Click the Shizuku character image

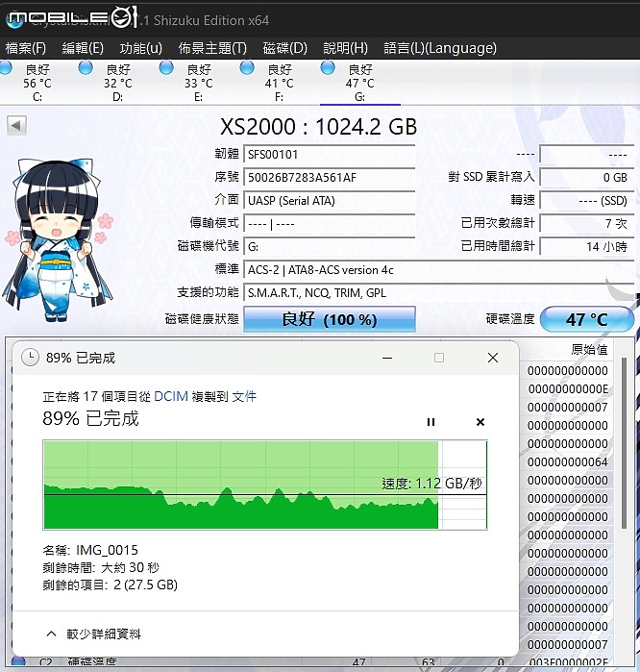tap(58, 240)
